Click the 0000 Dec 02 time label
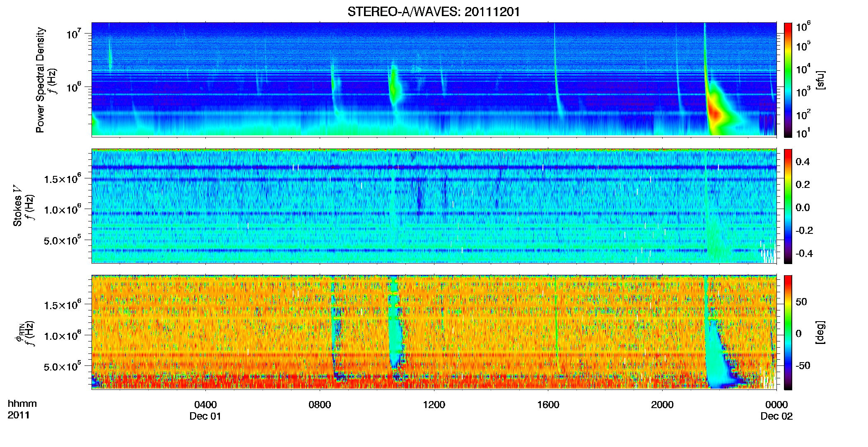 (776, 410)
